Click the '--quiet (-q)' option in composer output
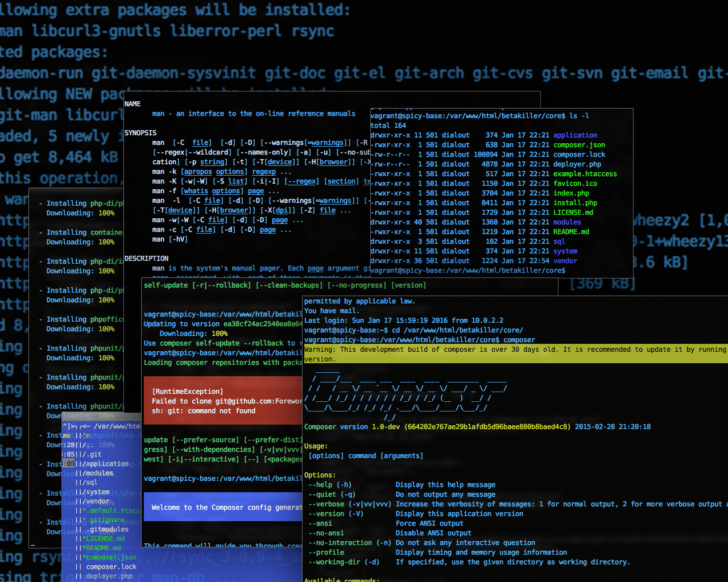Image resolution: width=728 pixels, height=582 pixels. 332,494
